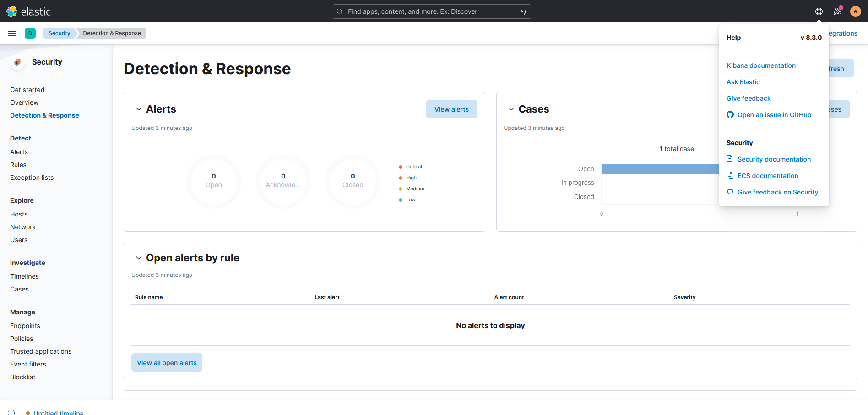
Task: Collapse the Alerts panel
Action: click(139, 109)
